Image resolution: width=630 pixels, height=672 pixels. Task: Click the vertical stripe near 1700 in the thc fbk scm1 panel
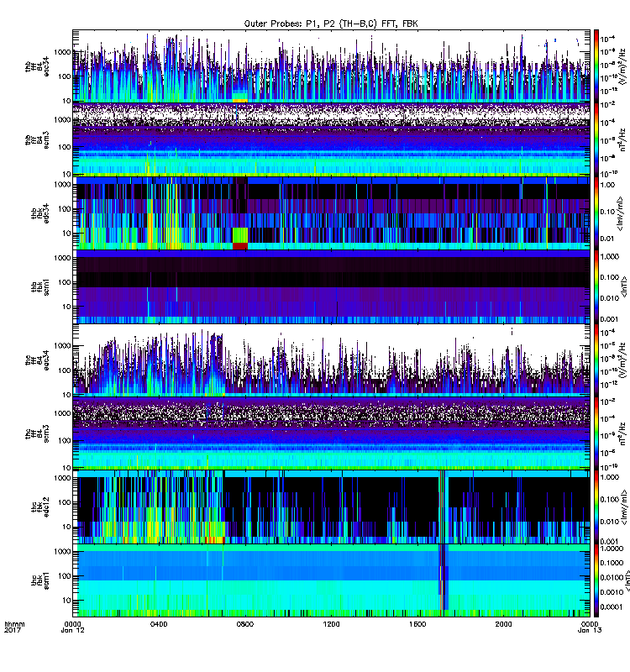pos(443,576)
